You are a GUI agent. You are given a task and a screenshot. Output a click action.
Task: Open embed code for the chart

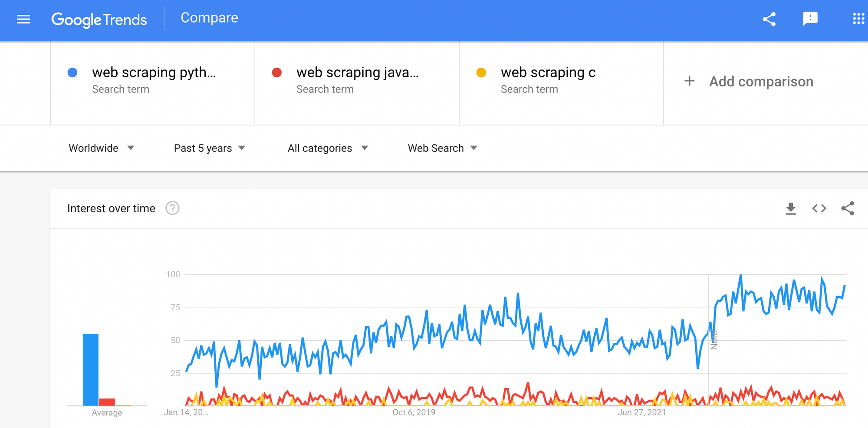819,208
